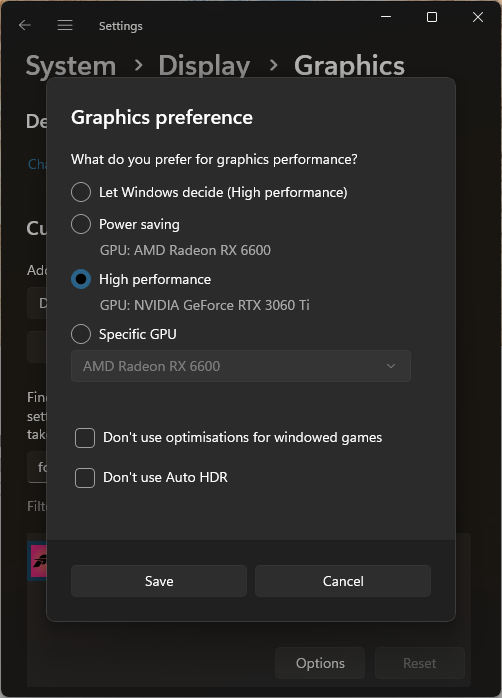This screenshot has width=502, height=698.
Task: Select Let Windows decide radio option
Action: coord(81,192)
